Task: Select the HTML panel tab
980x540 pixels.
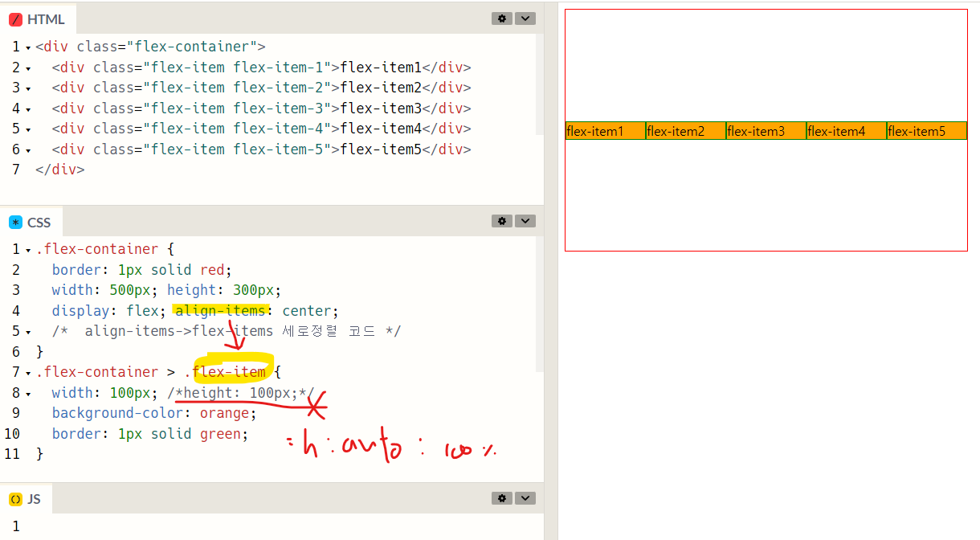Action: point(38,19)
